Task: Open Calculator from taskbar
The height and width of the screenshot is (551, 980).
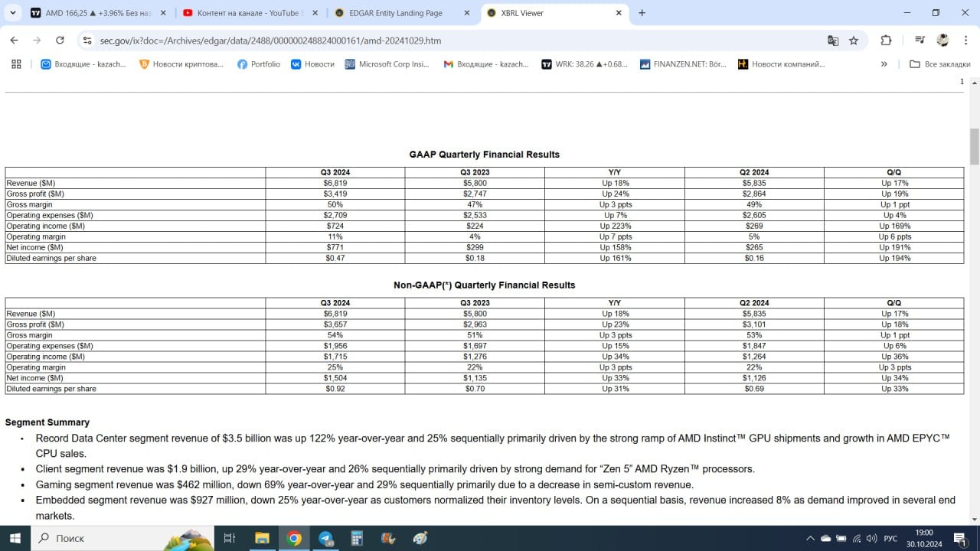Action: pos(357,538)
